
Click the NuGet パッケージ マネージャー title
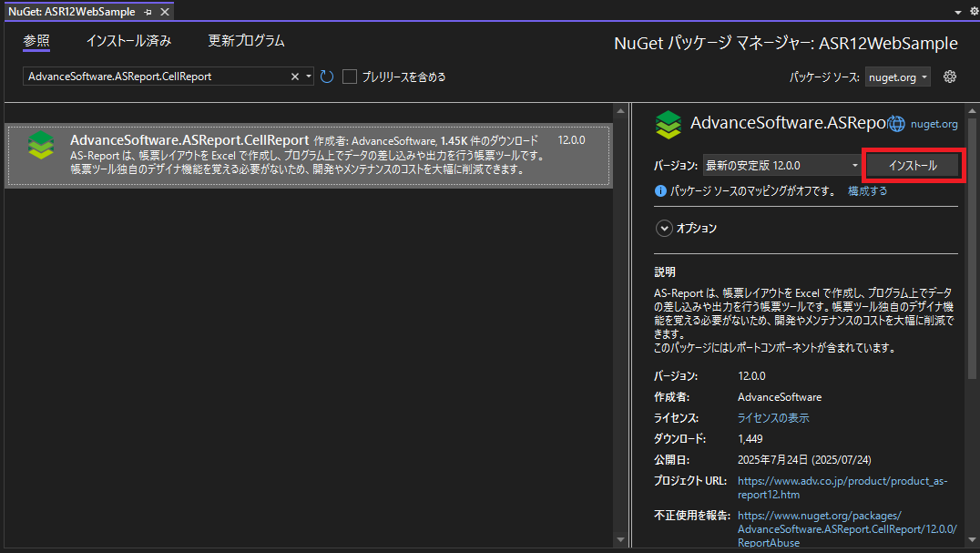point(786,43)
